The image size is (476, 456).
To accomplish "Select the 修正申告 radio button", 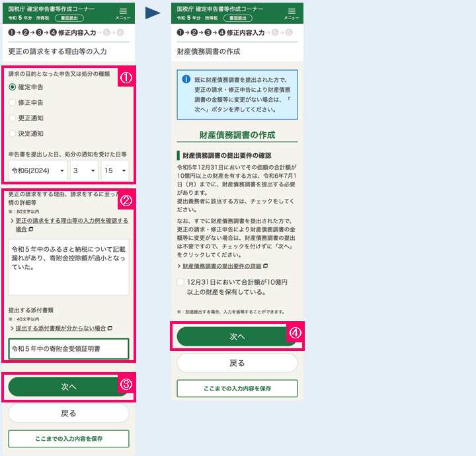I will pyautogui.click(x=12, y=102).
